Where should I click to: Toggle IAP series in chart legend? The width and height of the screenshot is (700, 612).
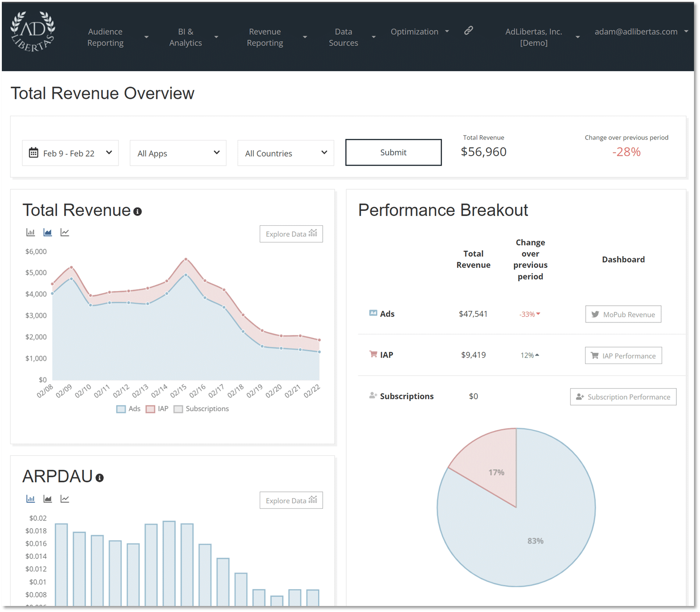[x=157, y=409]
